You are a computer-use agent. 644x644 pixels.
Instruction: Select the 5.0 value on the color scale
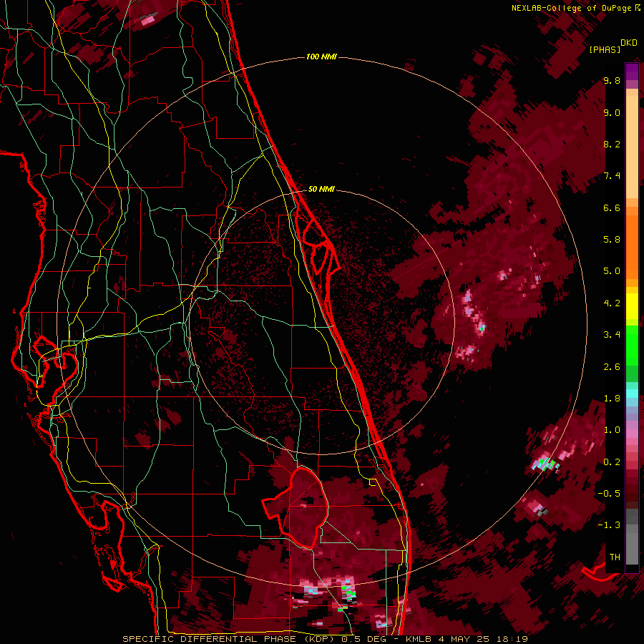tap(612, 271)
